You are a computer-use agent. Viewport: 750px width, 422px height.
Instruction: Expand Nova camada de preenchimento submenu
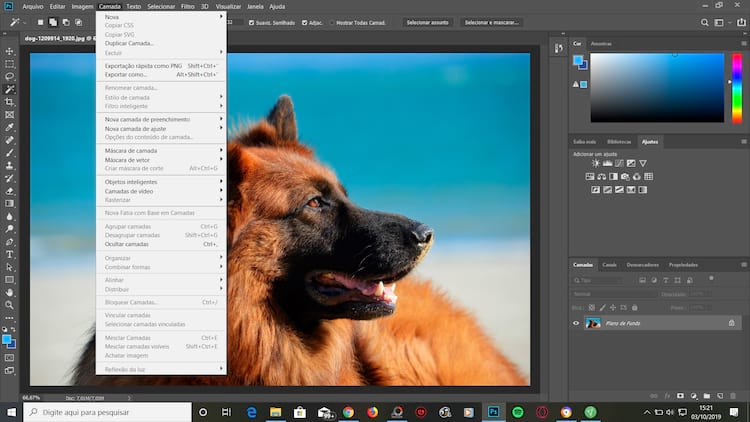tap(161, 119)
